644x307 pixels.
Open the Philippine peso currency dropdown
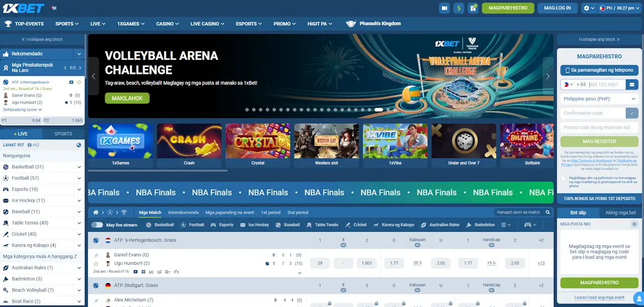coord(599,99)
